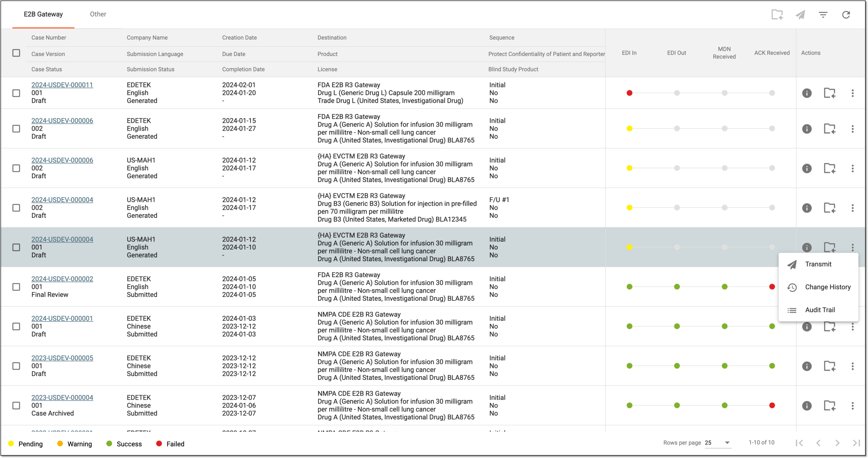Open info for 2024-USDEV-000004 version 002
The height and width of the screenshot is (458, 868).
(x=807, y=208)
